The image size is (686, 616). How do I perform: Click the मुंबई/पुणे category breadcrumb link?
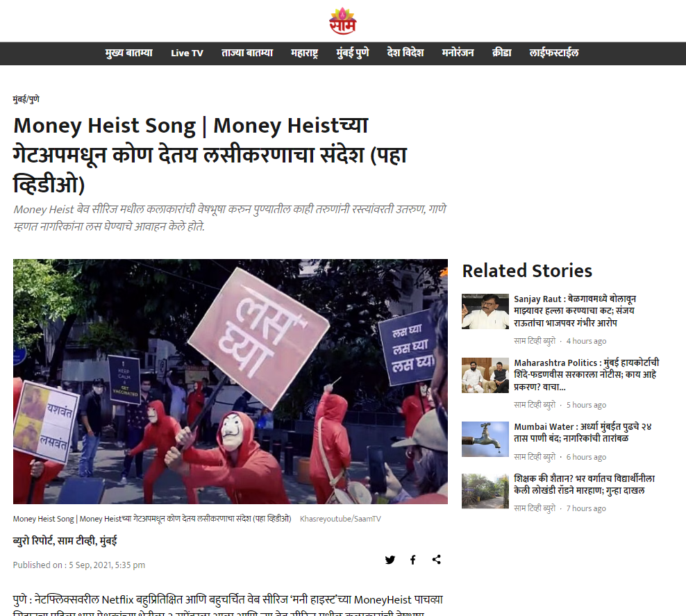pos(26,99)
